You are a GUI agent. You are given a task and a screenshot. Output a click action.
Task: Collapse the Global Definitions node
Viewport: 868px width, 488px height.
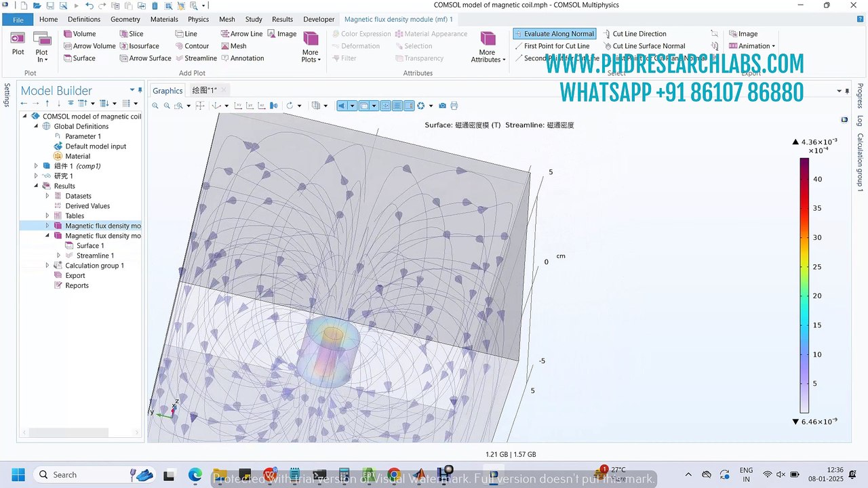[36, 126]
